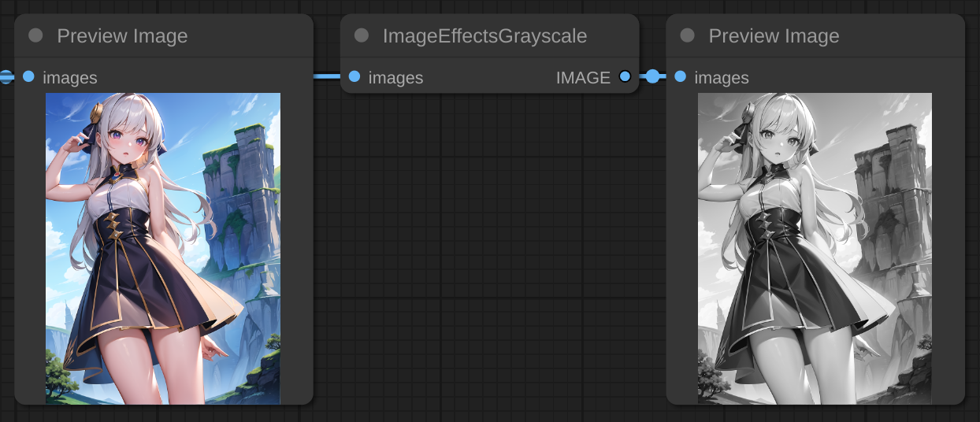Select the wire between the left Preview Image node and ImageEffectsGrayscale

[327, 76]
